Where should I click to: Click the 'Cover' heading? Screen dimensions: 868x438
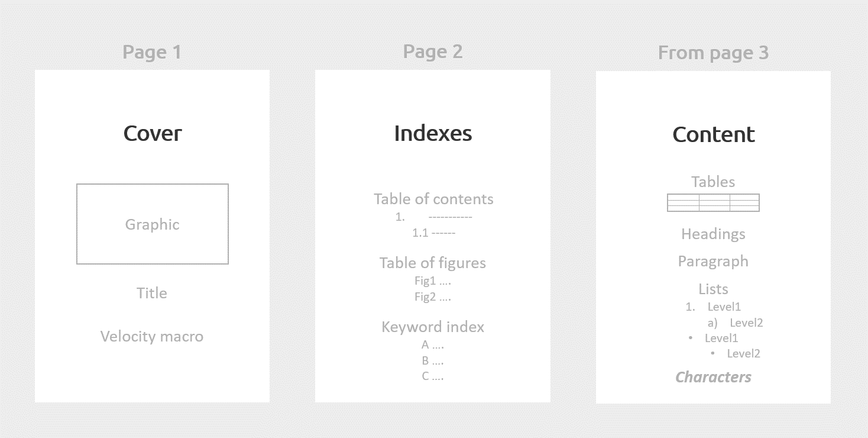point(153,133)
